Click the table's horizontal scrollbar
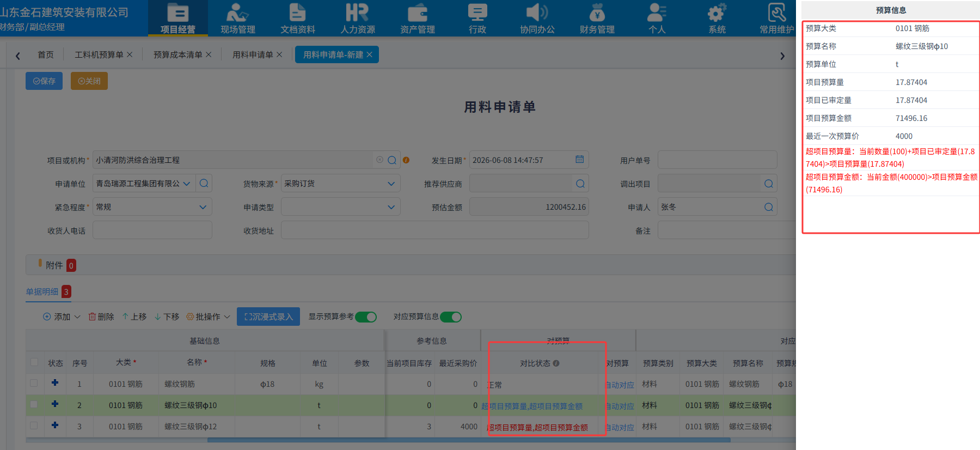Viewport: 980px width, 450px height. pos(468,440)
